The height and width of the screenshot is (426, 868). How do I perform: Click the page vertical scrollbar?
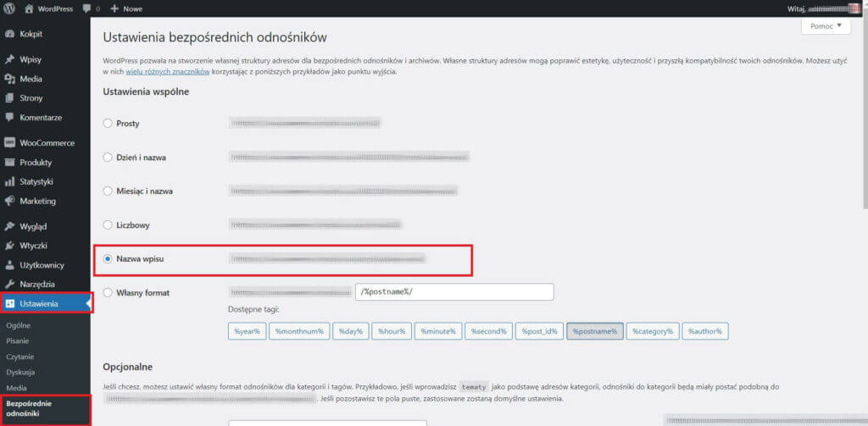[865, 111]
